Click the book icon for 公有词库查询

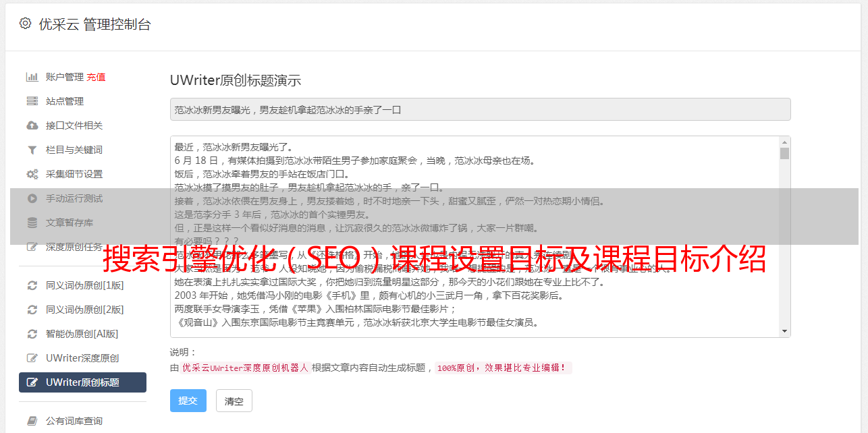[32, 421]
